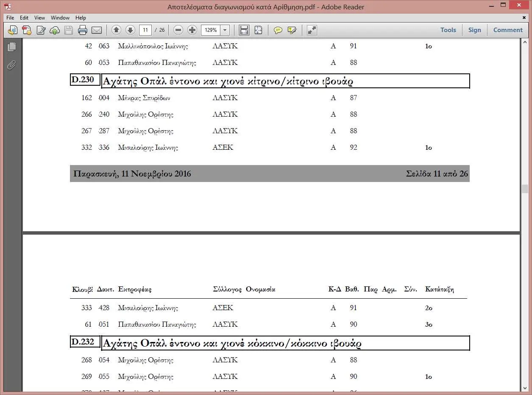The width and height of the screenshot is (532, 395).
Task: Click the category code 'D.230'
Action: pos(83,79)
